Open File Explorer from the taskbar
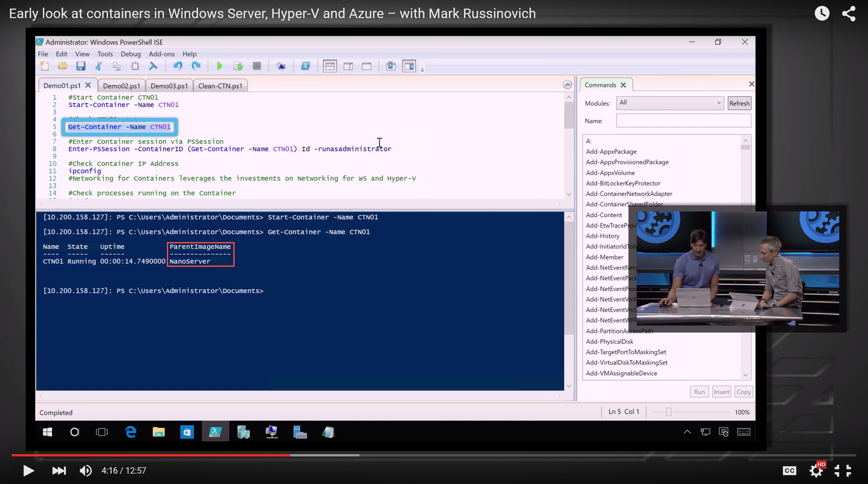Image resolution: width=868 pixels, height=484 pixels. (x=159, y=432)
